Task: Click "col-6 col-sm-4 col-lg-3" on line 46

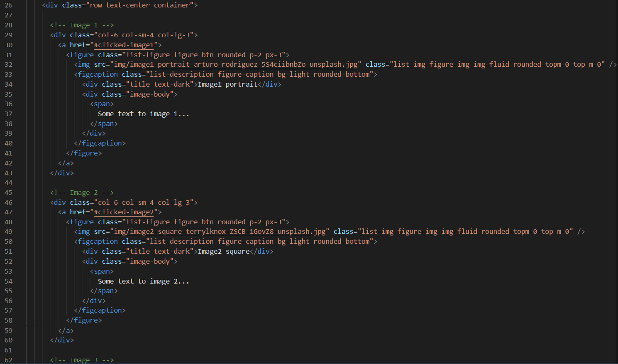Action: click(144, 202)
